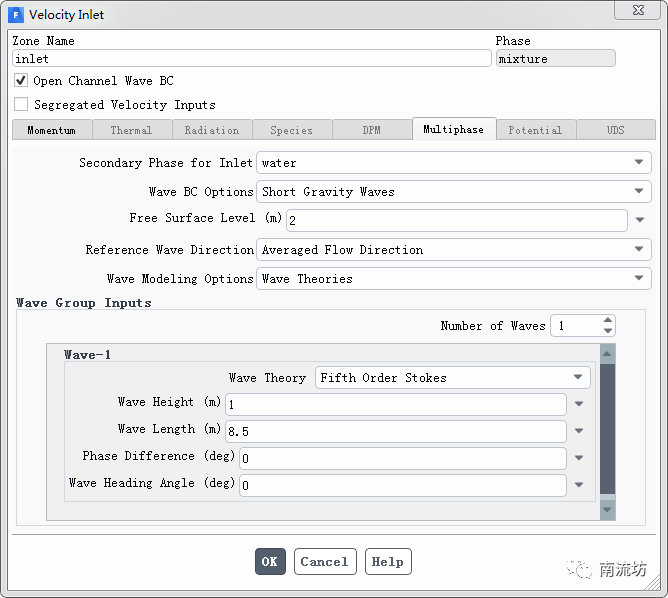Increase the Number of Waves stepper

[x=607, y=321]
